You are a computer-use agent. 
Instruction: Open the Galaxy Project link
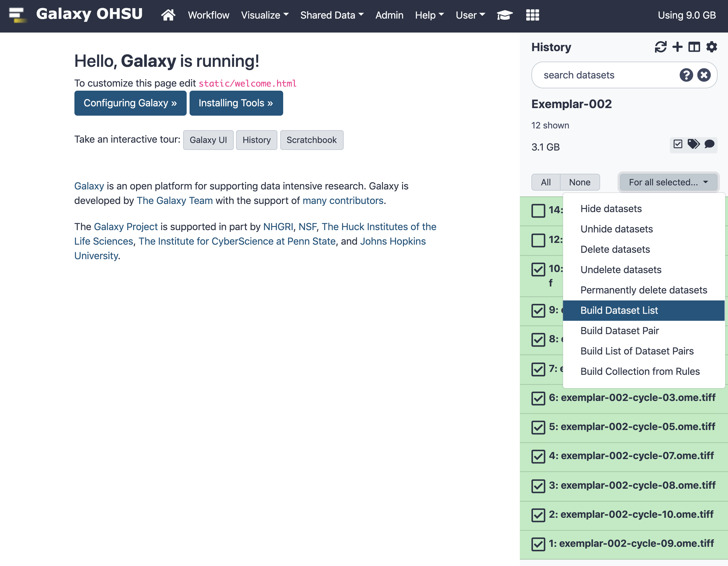click(x=126, y=227)
